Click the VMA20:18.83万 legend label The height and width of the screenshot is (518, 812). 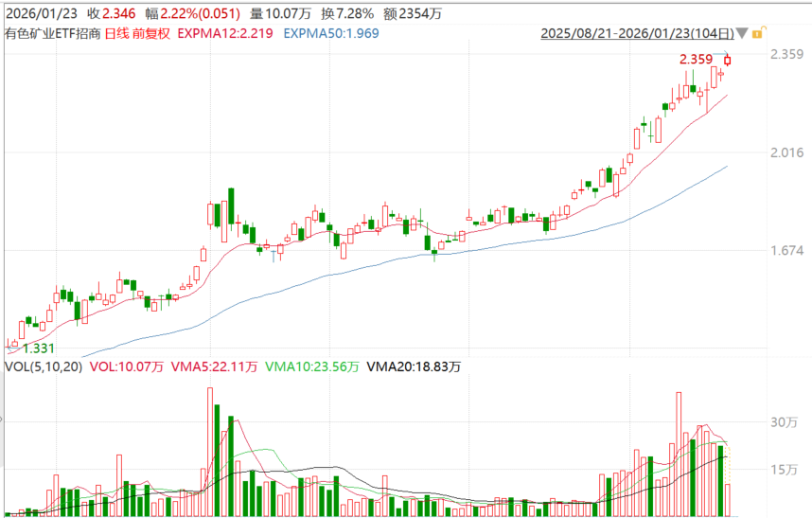(413, 366)
